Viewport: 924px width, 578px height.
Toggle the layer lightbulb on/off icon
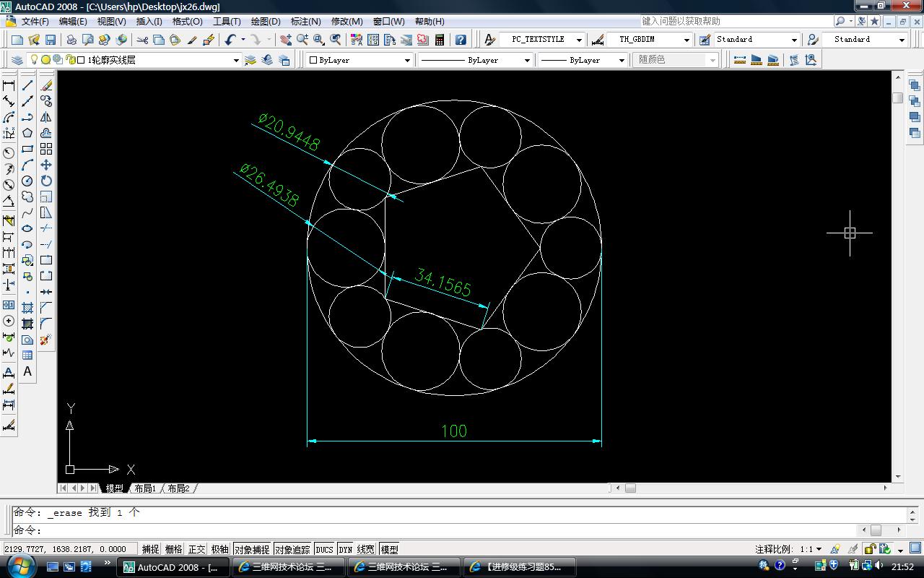tap(34, 60)
